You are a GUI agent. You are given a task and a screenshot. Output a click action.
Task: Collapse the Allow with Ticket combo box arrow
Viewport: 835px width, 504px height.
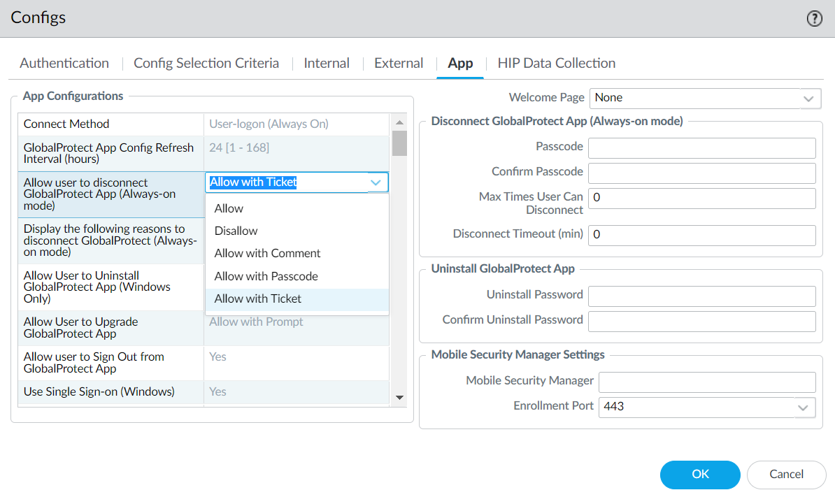coord(376,182)
